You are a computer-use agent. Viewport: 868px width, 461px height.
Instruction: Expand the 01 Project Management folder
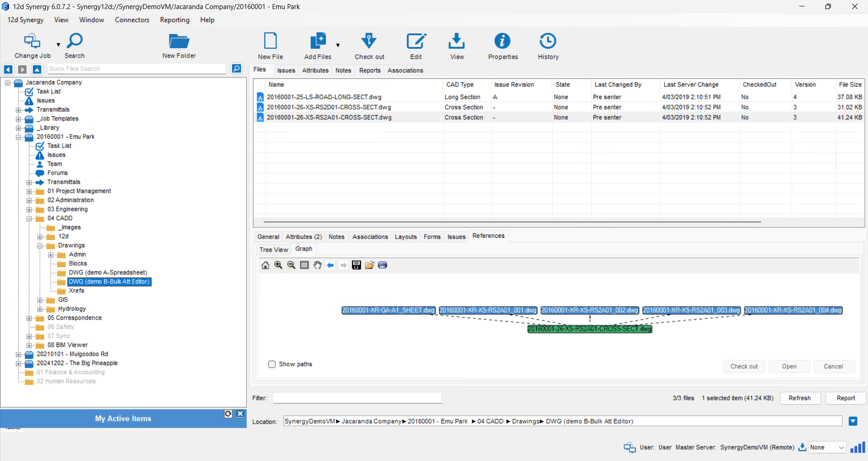coord(29,192)
